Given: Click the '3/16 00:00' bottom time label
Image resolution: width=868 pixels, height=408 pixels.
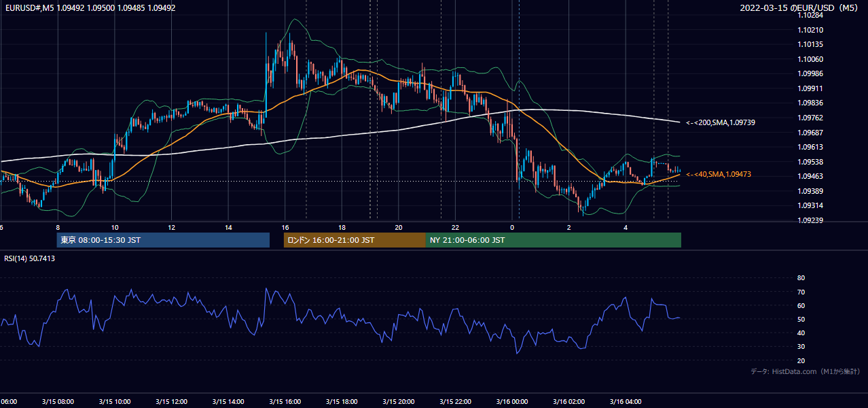Looking at the screenshot, I should (512, 402).
